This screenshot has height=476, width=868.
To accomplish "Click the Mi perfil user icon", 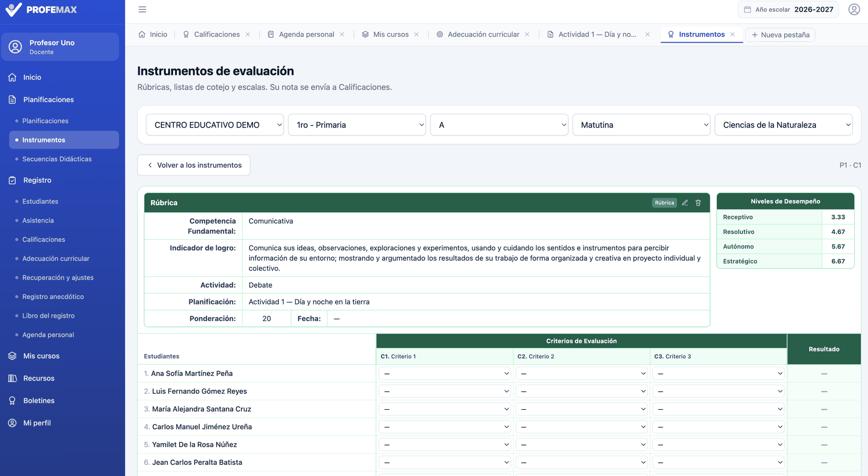I will point(12,423).
